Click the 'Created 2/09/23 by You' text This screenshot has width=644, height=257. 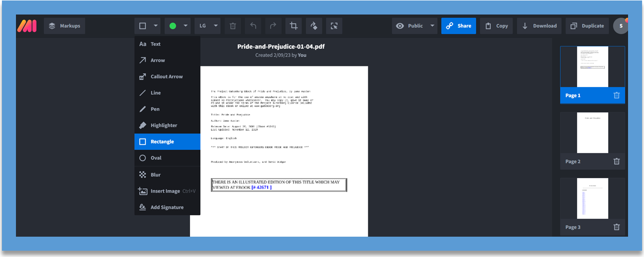pos(281,55)
